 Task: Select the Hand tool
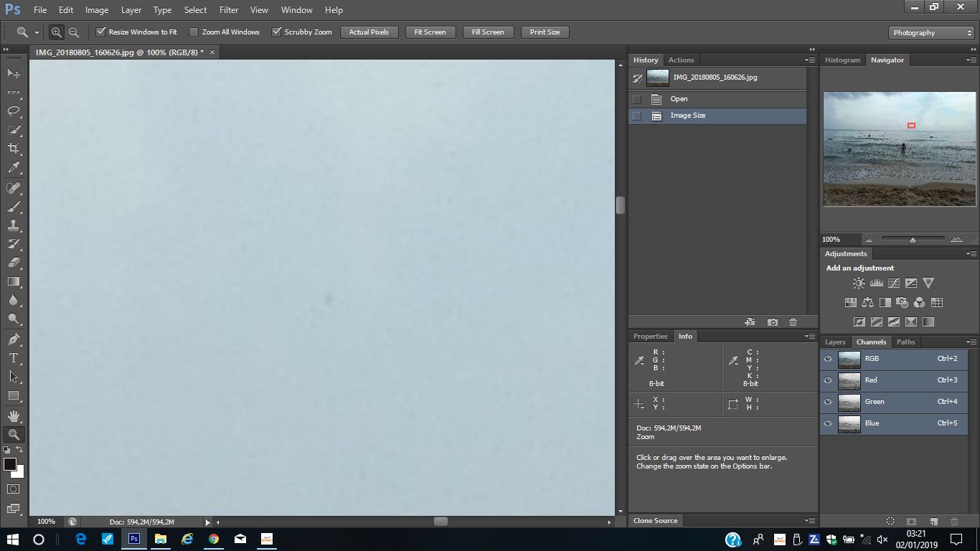pyautogui.click(x=13, y=415)
